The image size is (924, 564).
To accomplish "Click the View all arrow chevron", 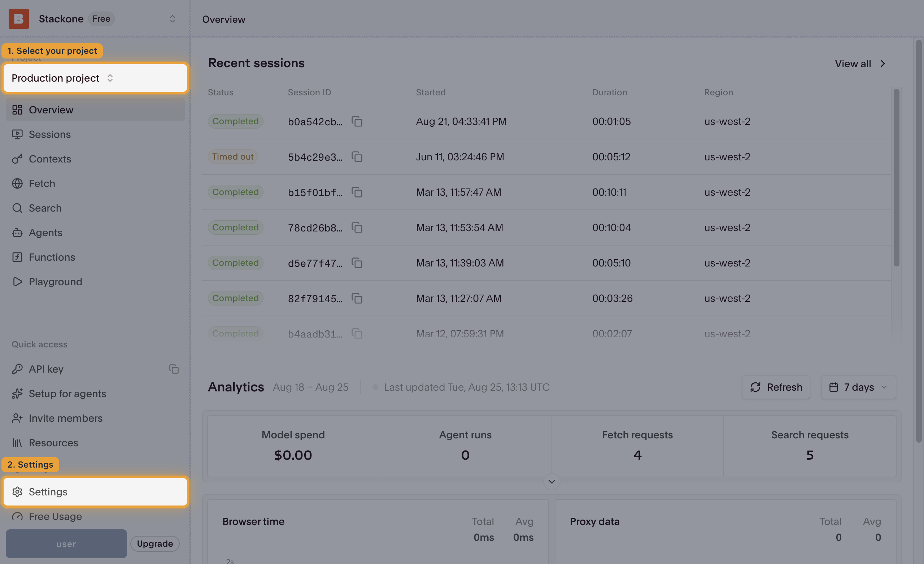I will (883, 64).
